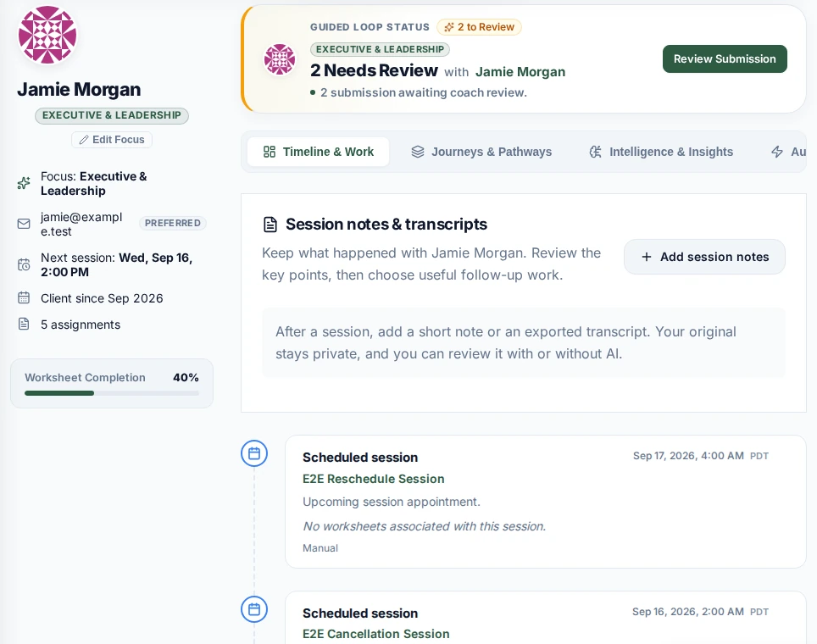Click the Add session notes button
Image resolution: width=817 pixels, height=644 pixels.
coord(704,257)
